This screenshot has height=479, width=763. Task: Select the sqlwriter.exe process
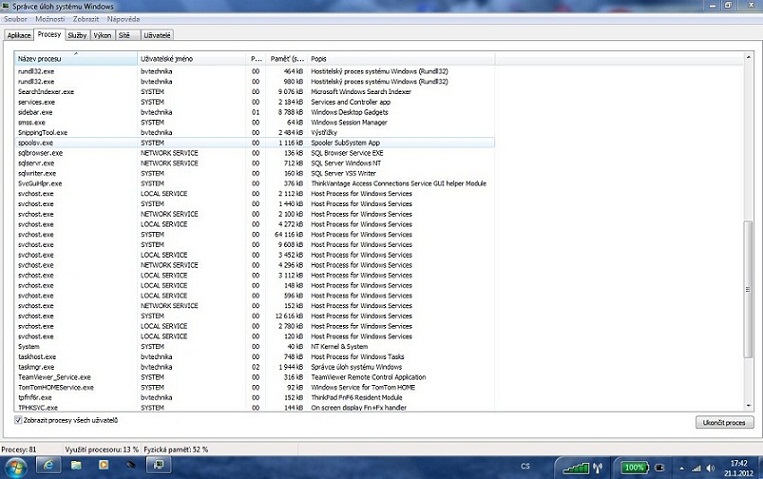click(x=255, y=173)
